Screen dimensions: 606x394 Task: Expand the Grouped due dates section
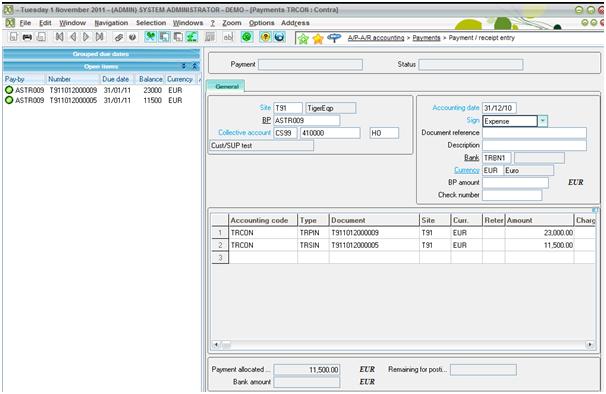[101, 54]
